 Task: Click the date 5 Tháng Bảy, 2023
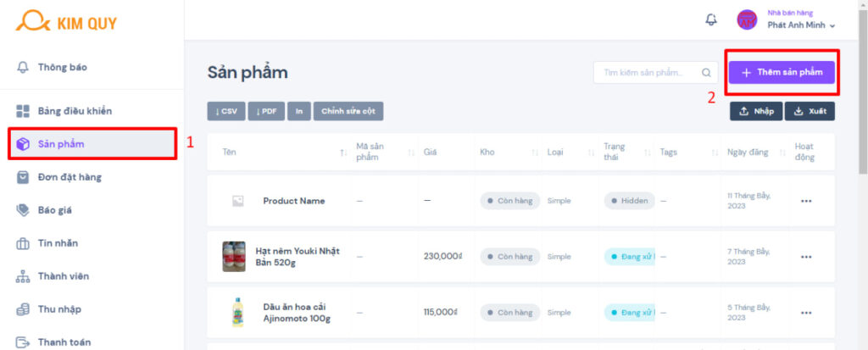coord(748,313)
